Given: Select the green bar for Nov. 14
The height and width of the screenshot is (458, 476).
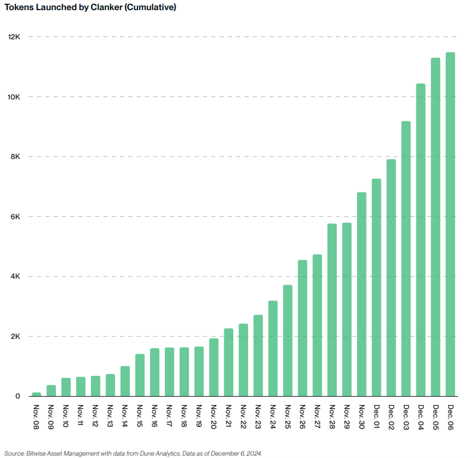Looking at the screenshot, I should click(x=125, y=381).
